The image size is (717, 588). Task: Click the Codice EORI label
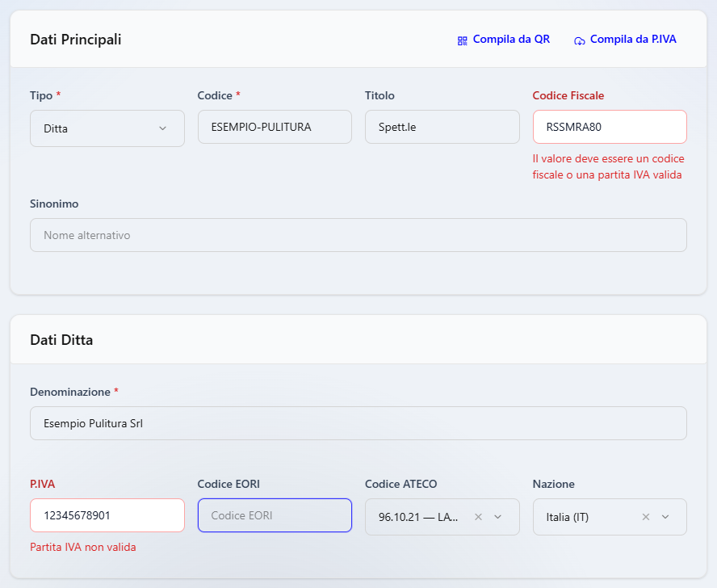(x=229, y=484)
